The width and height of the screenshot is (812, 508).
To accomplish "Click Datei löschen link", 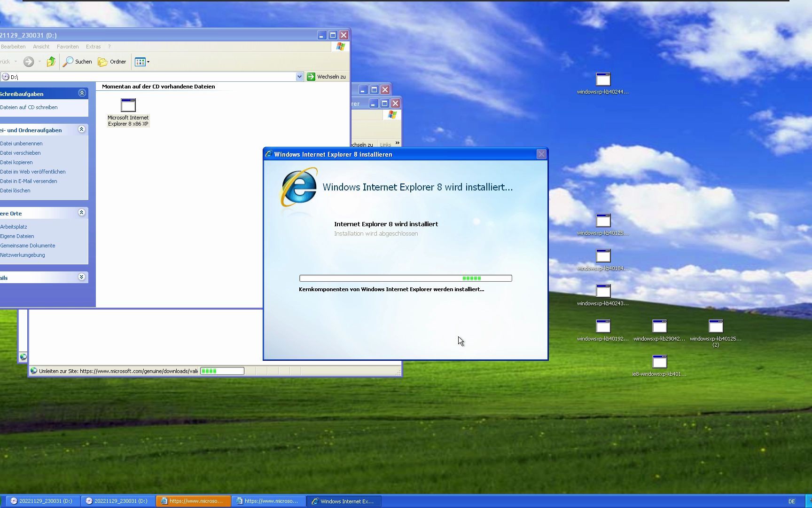I will coord(15,190).
